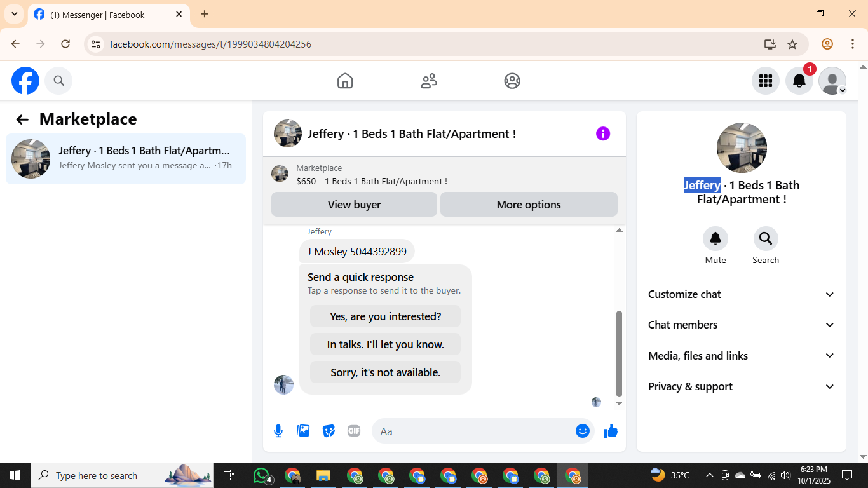
Task: Click the More options button
Action: [x=529, y=205]
